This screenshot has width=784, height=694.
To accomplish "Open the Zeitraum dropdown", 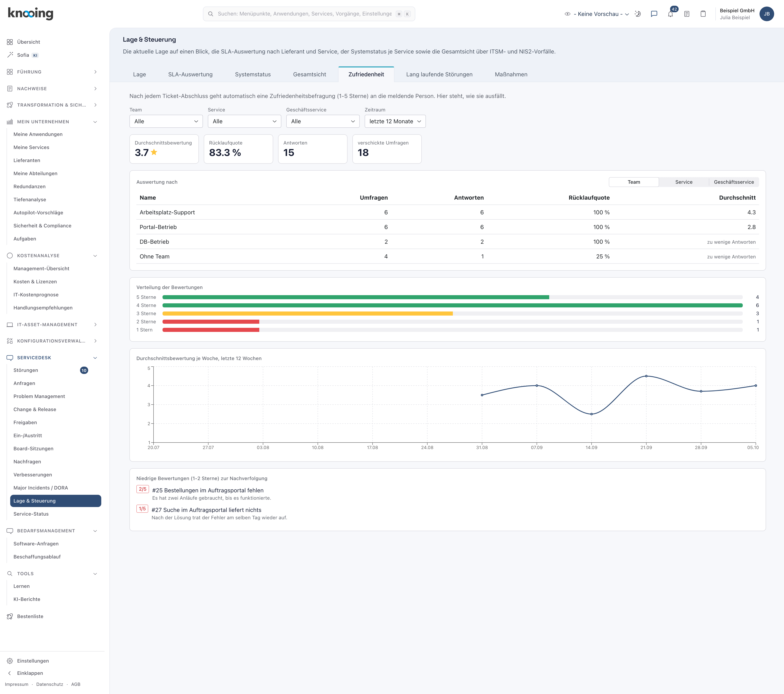I will tap(395, 121).
